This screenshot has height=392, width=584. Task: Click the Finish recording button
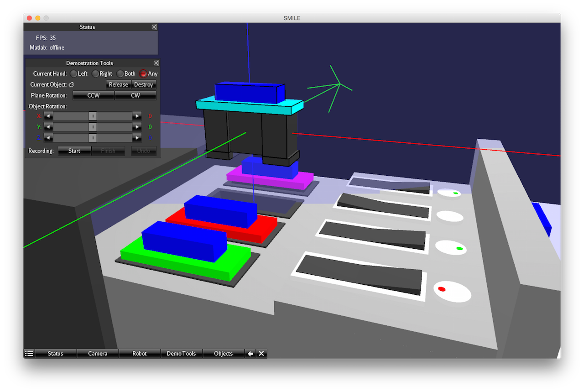pyautogui.click(x=108, y=151)
